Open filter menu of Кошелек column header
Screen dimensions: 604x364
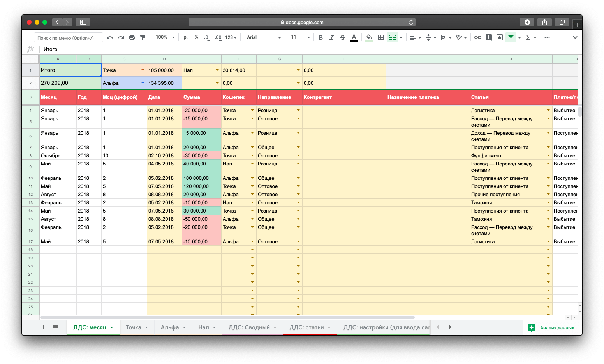tap(252, 97)
